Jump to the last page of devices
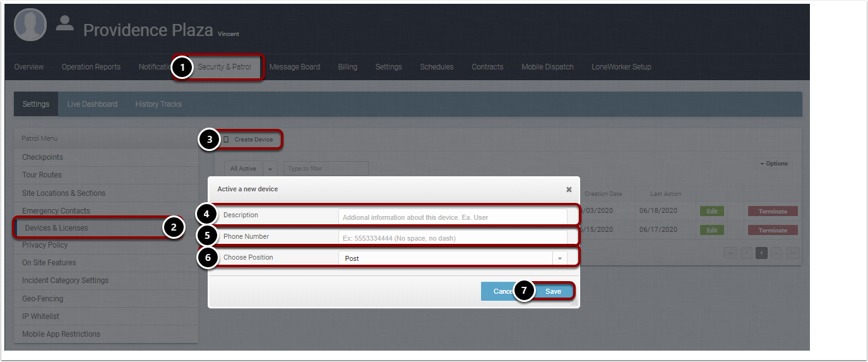 pos(793,253)
